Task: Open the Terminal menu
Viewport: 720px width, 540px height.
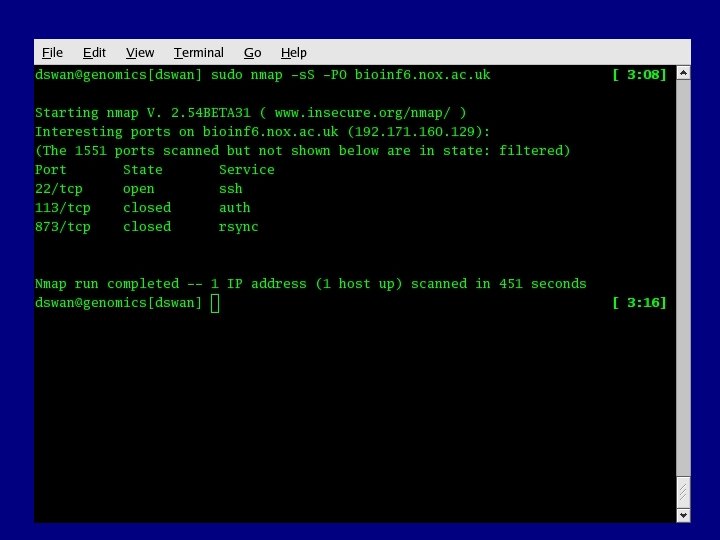Action: (x=198, y=53)
